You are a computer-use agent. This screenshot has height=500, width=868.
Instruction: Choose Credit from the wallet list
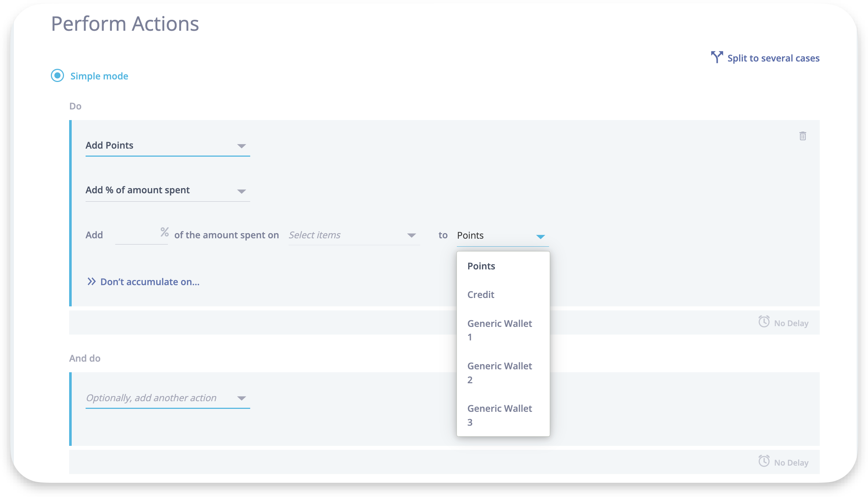tap(503, 295)
